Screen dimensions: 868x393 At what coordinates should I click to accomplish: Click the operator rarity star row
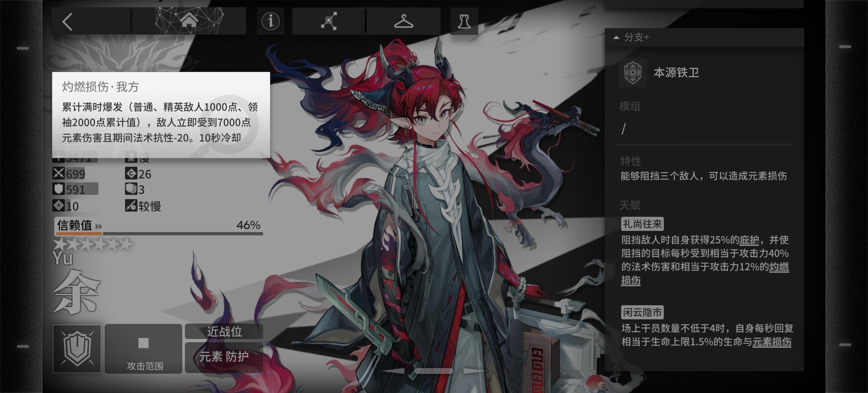[94, 244]
